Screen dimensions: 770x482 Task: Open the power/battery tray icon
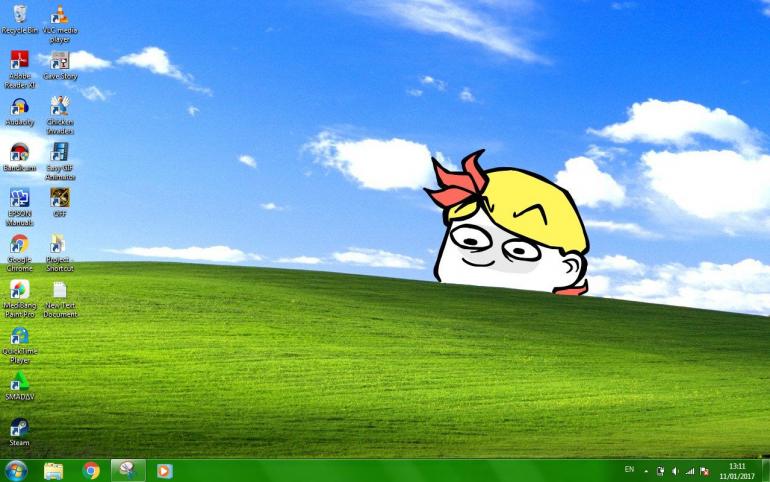(660, 471)
